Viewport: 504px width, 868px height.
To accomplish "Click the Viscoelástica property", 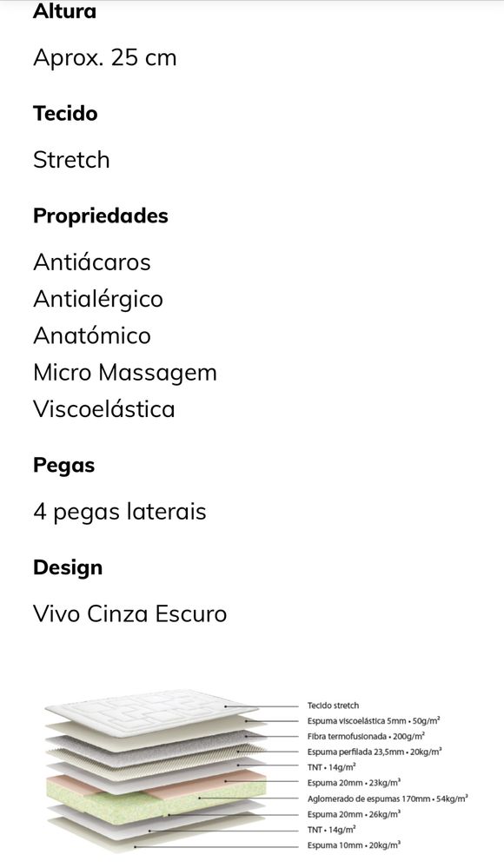I will [x=104, y=409].
